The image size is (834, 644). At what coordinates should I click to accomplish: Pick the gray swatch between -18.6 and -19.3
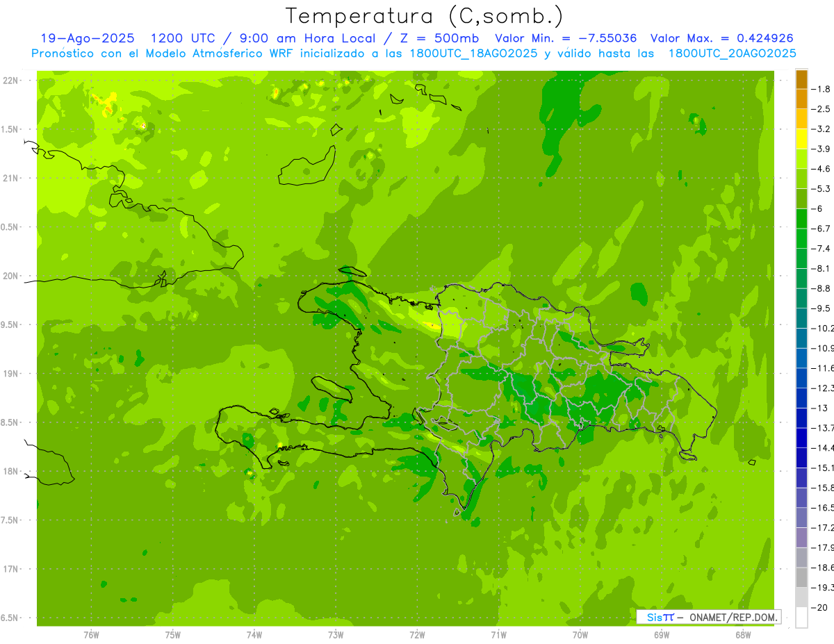point(801,577)
